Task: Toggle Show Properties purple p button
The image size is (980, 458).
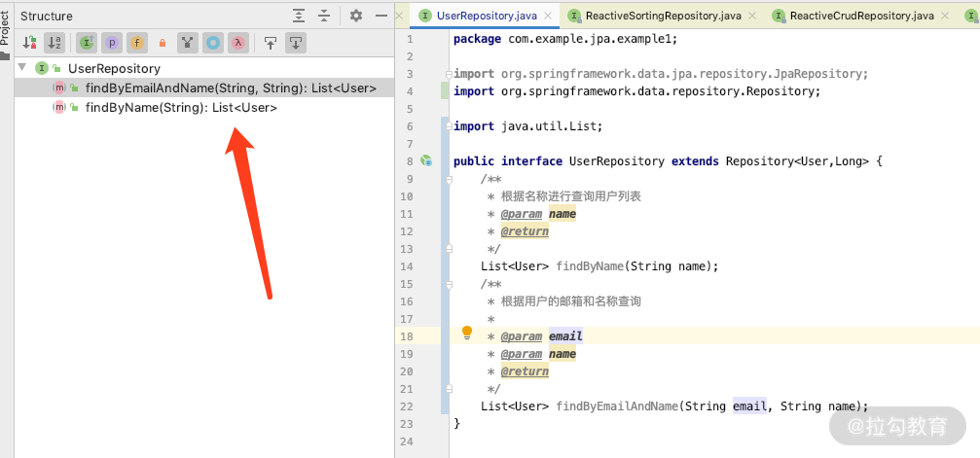Action: coord(112,43)
